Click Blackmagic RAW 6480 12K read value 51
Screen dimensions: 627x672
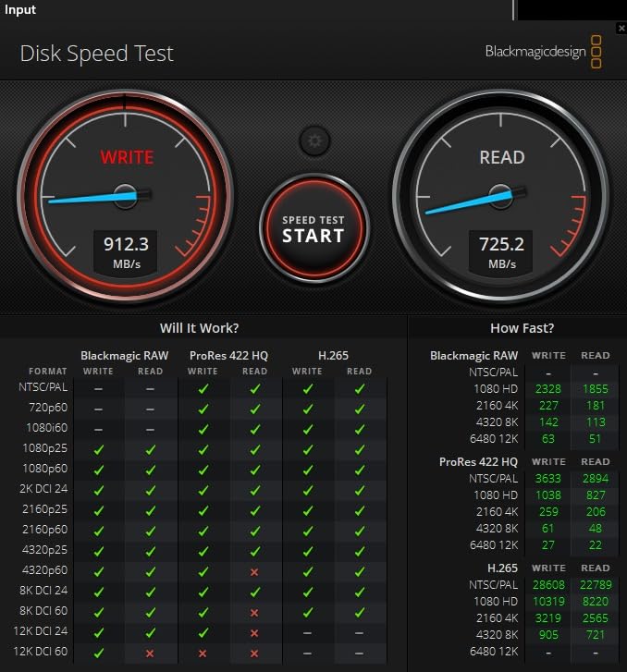point(595,439)
